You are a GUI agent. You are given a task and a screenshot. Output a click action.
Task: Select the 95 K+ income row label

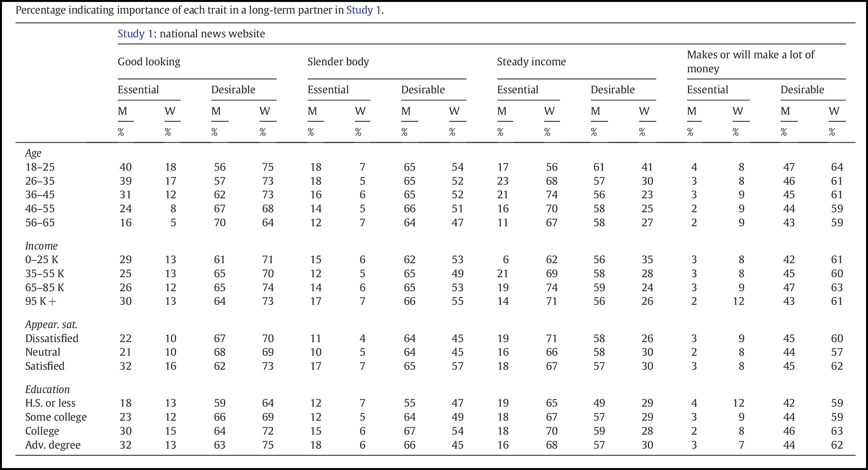[x=40, y=301]
